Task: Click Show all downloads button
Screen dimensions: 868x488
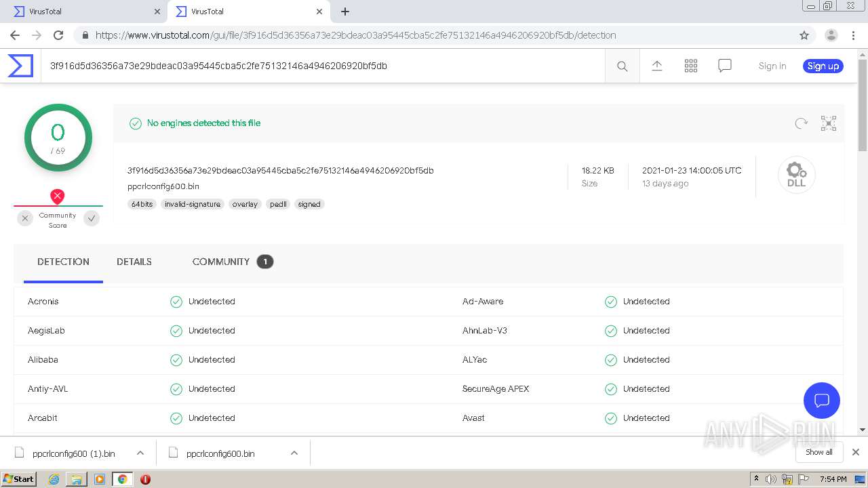Action: pos(819,452)
